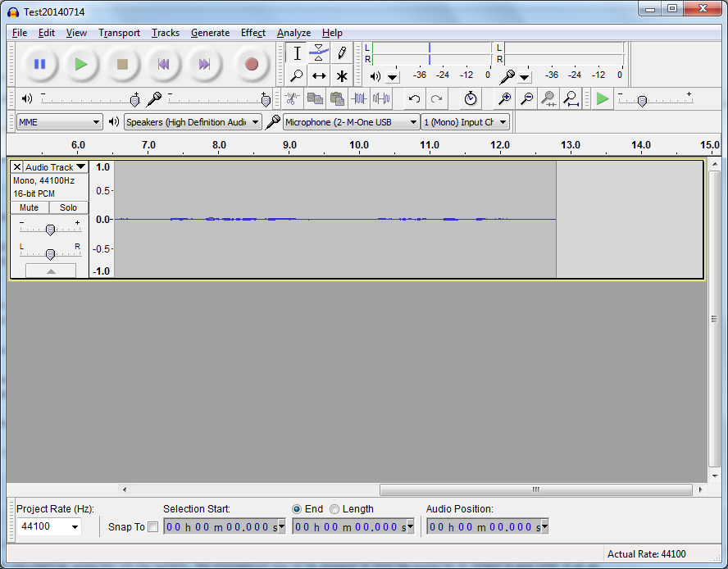Screen dimensions: 728x569
Task: Open the Help menu
Action: tap(332, 33)
